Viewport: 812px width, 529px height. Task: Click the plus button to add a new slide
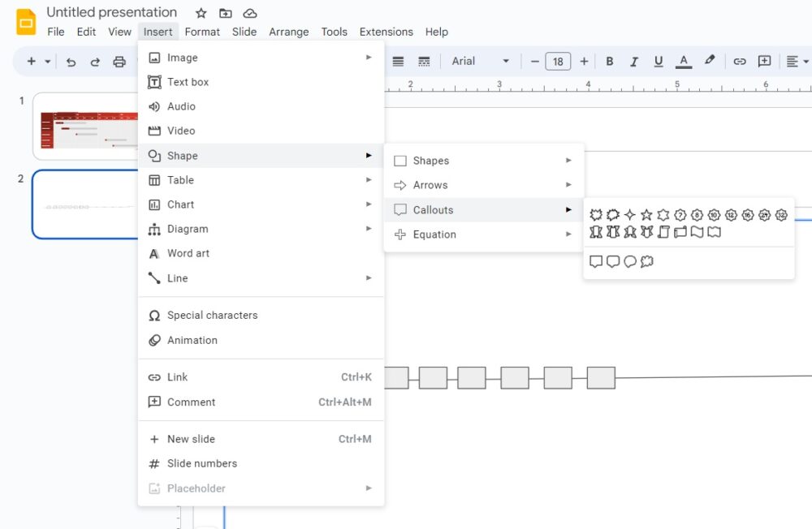click(31, 62)
